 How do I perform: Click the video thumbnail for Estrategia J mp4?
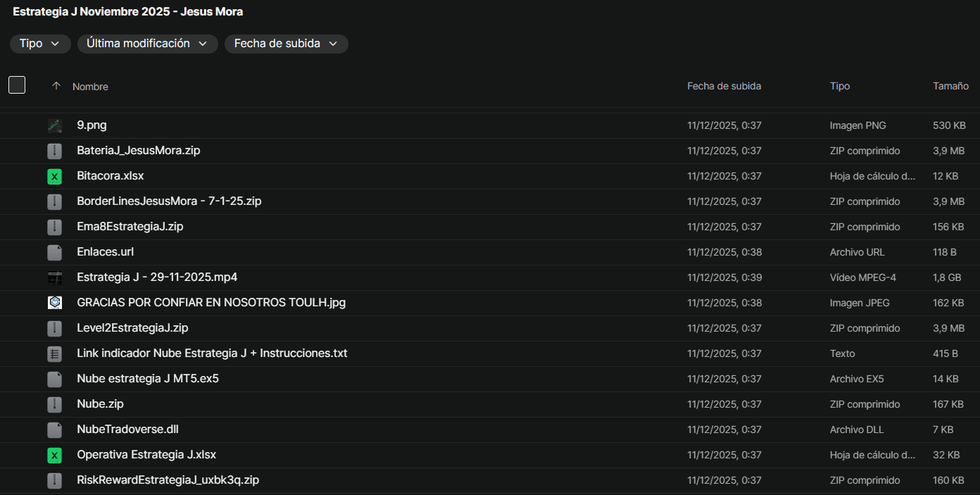click(54, 277)
